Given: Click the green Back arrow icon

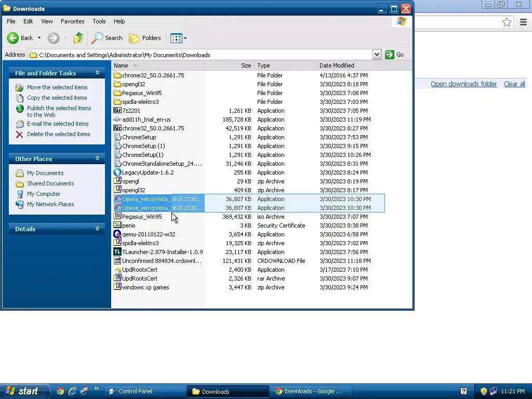Looking at the screenshot, I should (13, 38).
